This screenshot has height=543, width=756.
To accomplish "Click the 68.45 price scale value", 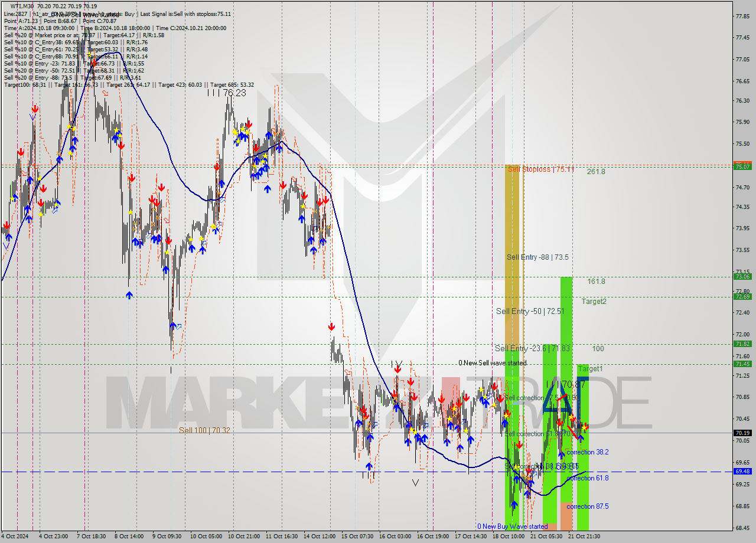I will [x=742, y=528].
